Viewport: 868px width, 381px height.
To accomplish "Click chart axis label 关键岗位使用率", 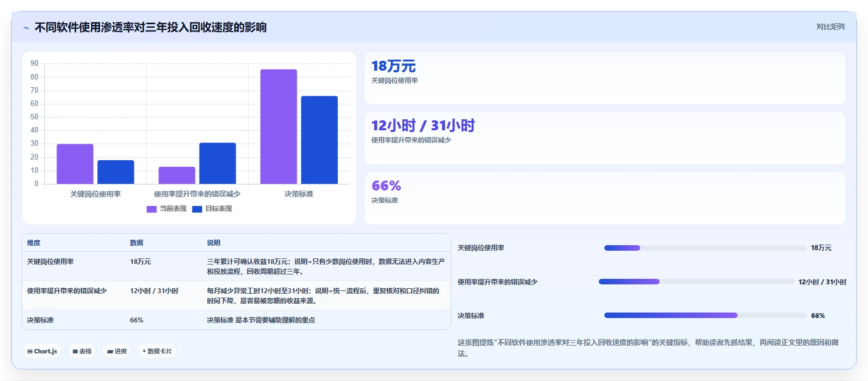I will [x=95, y=194].
